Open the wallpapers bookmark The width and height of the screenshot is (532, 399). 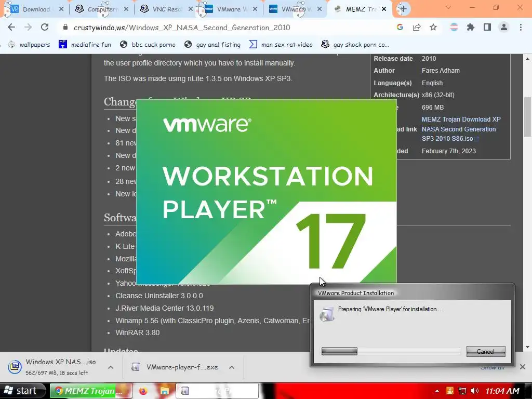click(x=29, y=45)
